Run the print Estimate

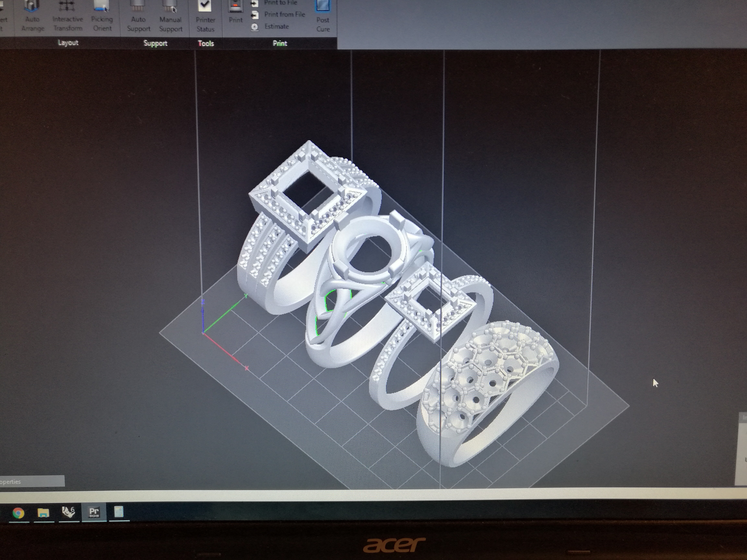[x=276, y=26]
